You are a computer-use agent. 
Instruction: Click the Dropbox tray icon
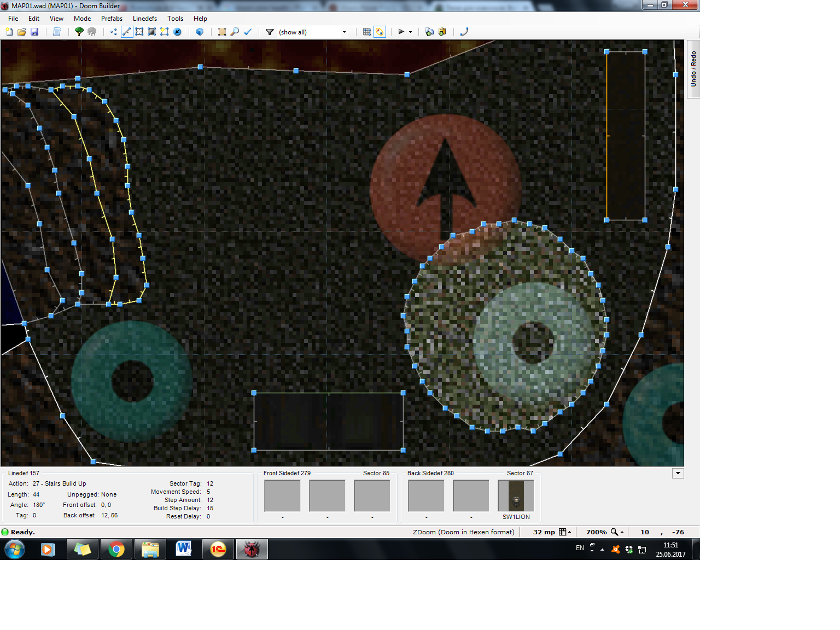tap(629, 550)
